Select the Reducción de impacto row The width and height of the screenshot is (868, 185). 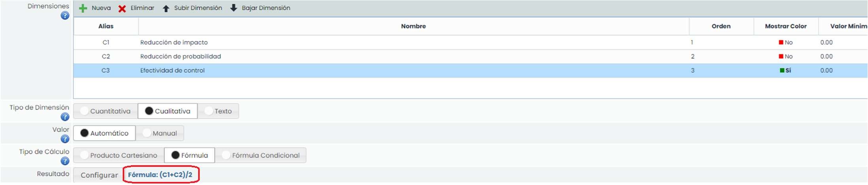[x=174, y=42]
